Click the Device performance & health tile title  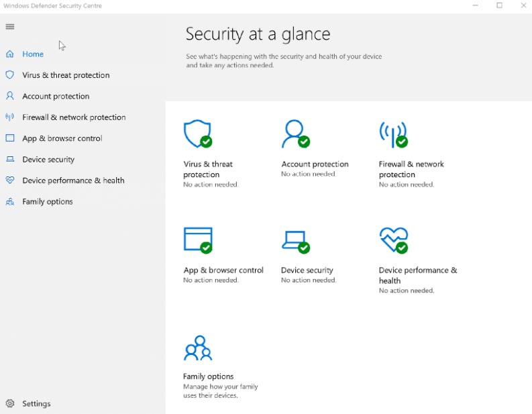click(418, 275)
